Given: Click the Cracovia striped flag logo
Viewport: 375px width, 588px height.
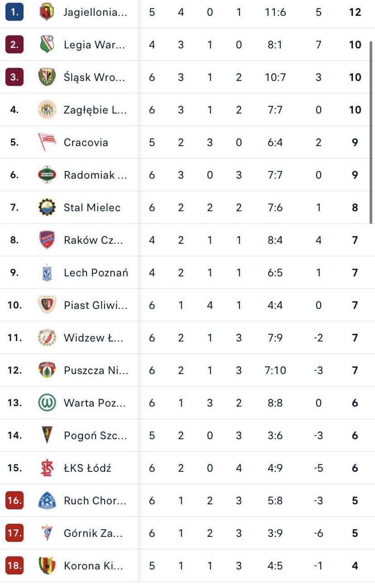Looking at the screenshot, I should tap(47, 142).
